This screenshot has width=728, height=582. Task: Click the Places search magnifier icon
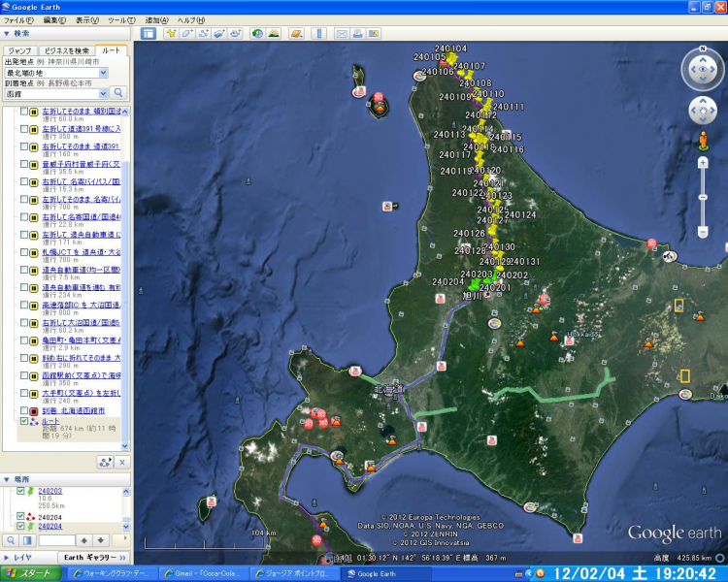click(x=11, y=540)
